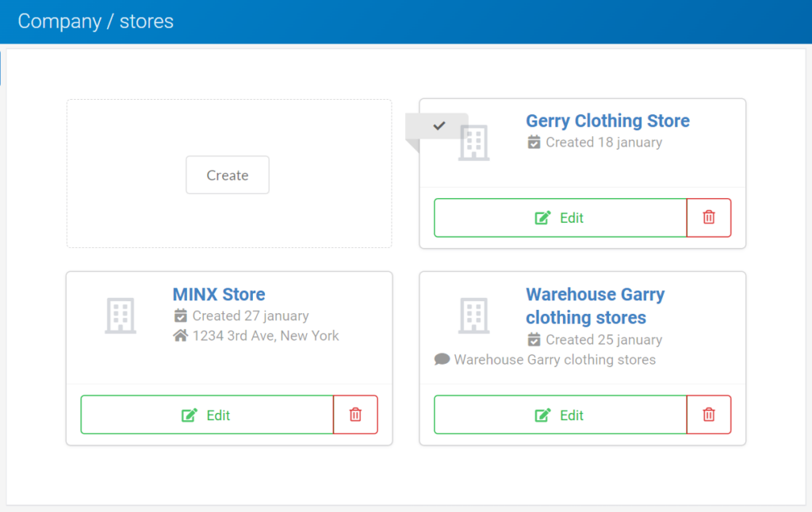Viewport: 812px width, 512px height.
Task: Edit the Gerry Clothing Store
Action: 561,218
